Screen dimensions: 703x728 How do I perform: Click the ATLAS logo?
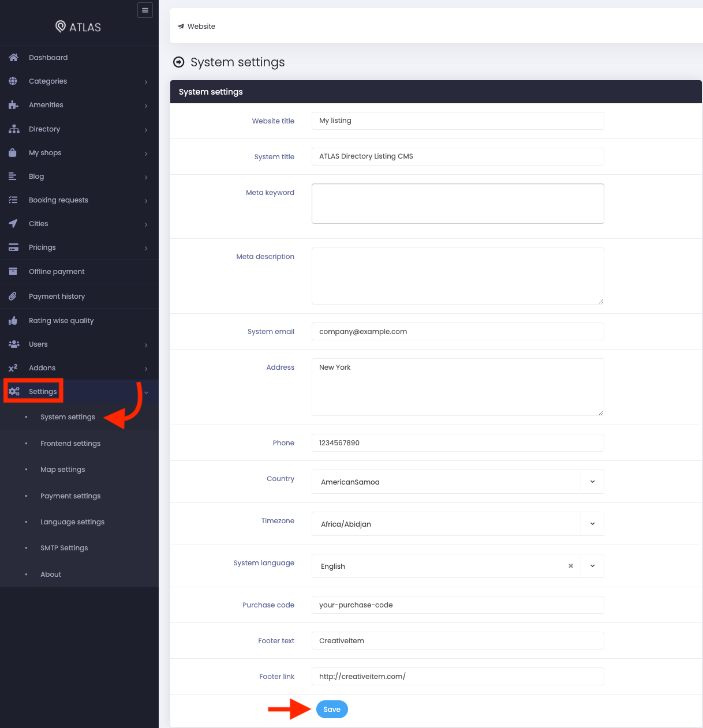(x=78, y=27)
